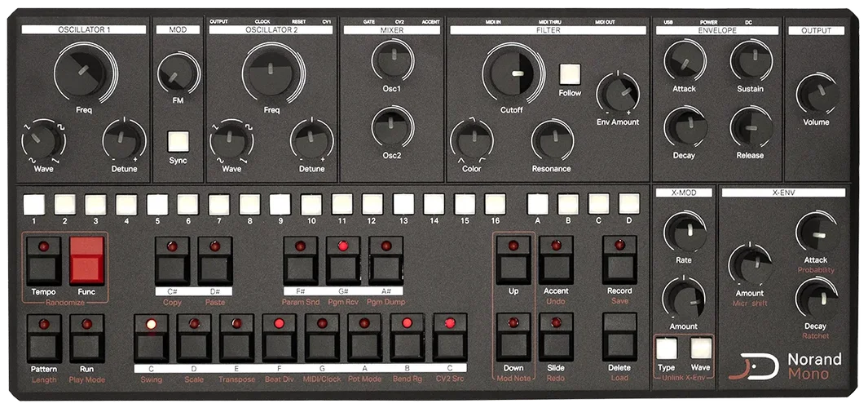Hit the D# Paste key

pyautogui.click(x=215, y=261)
